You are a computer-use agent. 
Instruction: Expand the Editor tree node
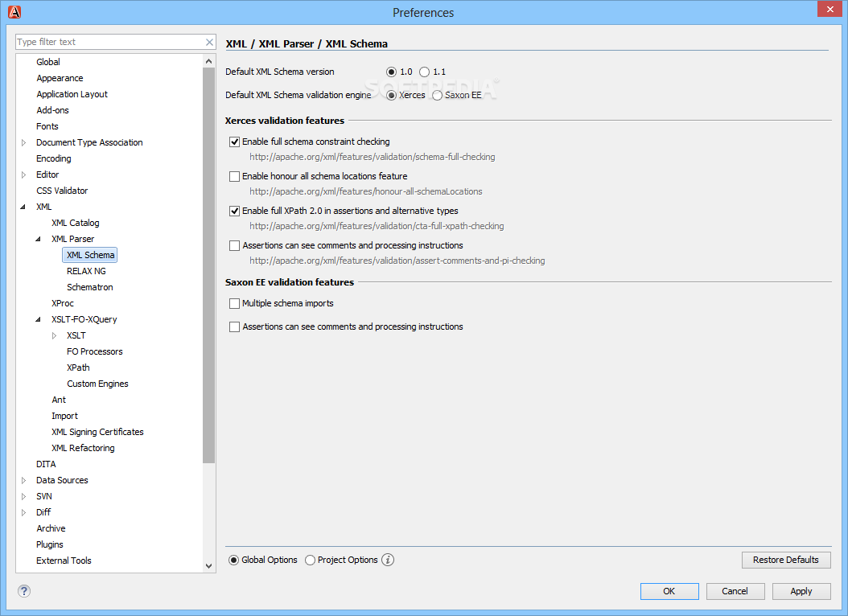(x=24, y=175)
